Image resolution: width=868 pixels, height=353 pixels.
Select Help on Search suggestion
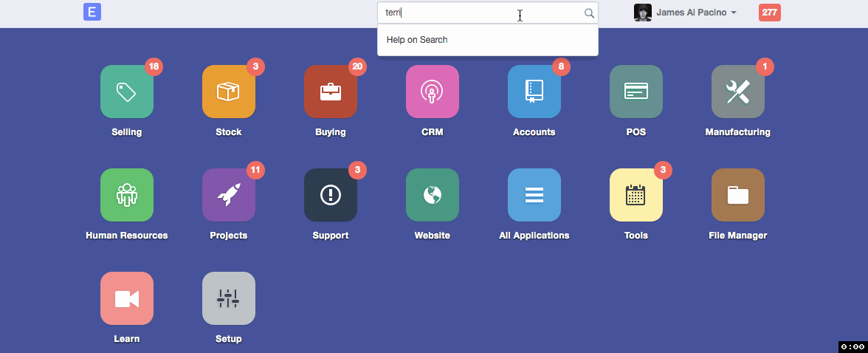[417, 40]
